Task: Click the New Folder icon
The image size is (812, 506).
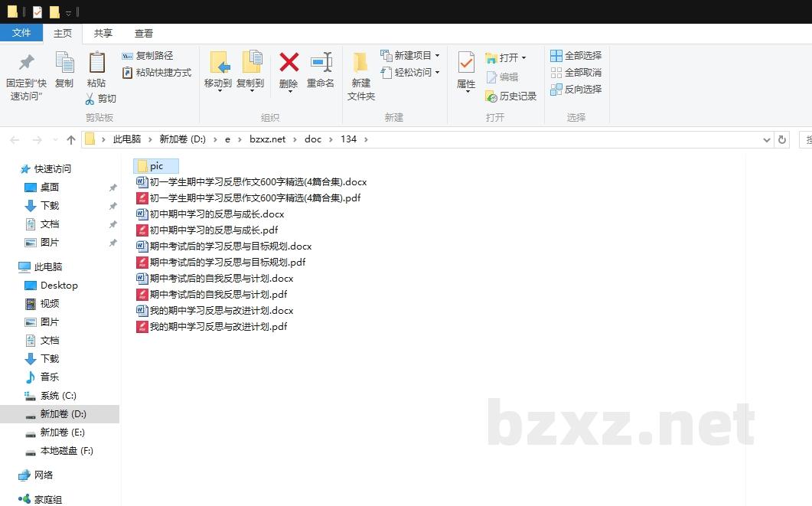Action: pos(360,63)
